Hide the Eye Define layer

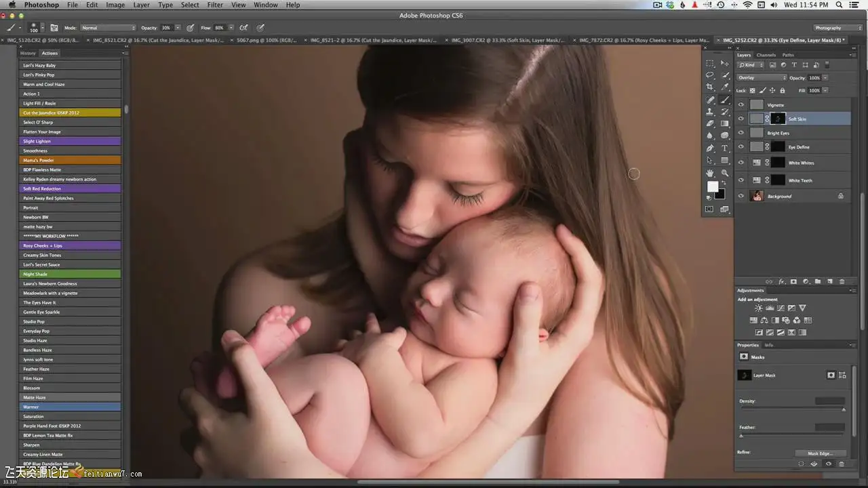741,146
